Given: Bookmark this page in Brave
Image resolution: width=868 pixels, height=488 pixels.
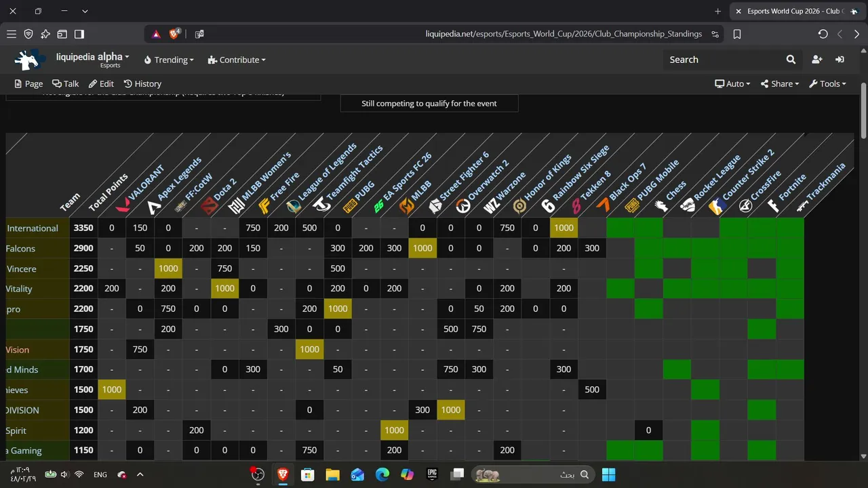Looking at the screenshot, I should [x=737, y=34].
